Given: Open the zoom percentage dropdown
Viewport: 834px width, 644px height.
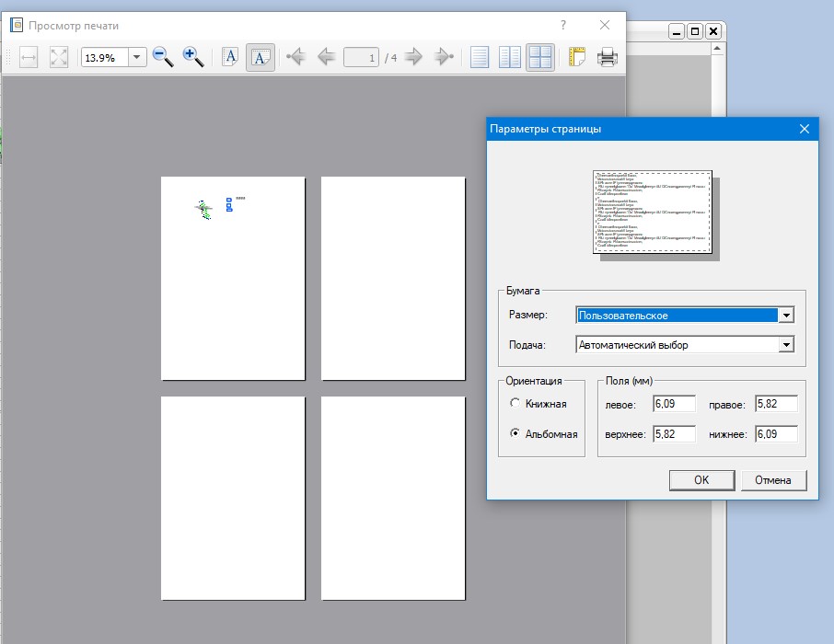Looking at the screenshot, I should (137, 57).
